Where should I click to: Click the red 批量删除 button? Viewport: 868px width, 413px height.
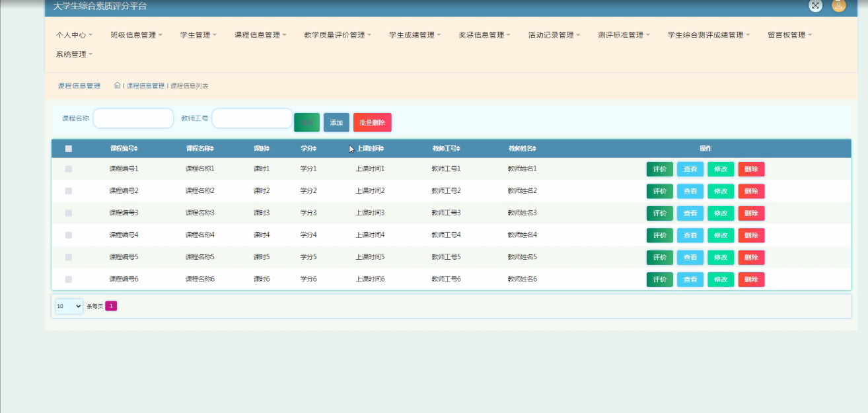pyautogui.click(x=373, y=122)
